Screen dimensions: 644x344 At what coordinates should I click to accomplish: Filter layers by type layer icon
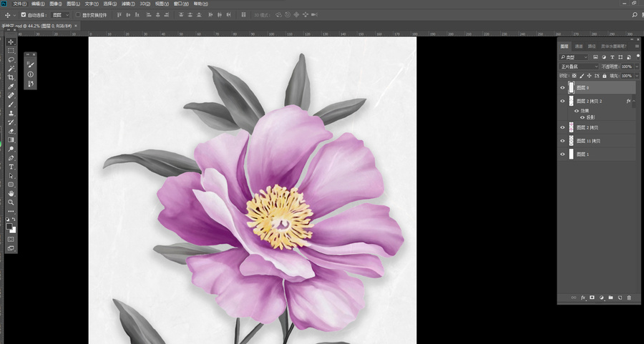click(613, 57)
